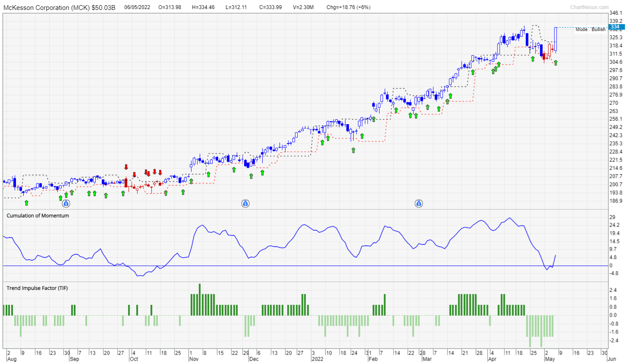The height and width of the screenshot is (364, 626).
Task: Click the Sep label on time axis
Action: [x=74, y=359]
